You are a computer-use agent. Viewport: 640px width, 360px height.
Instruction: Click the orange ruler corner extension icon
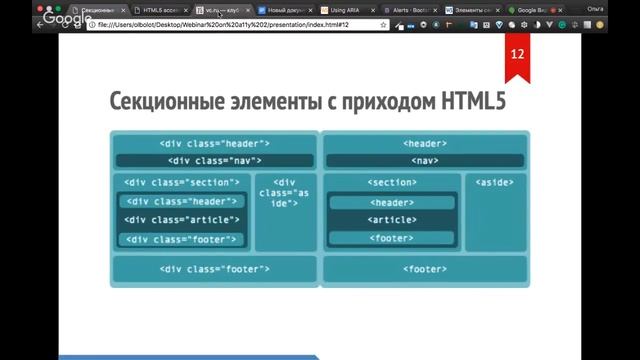449,25
